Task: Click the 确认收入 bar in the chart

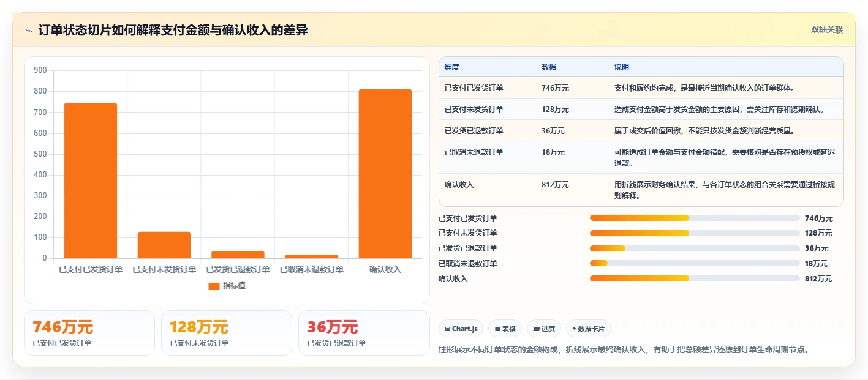Action: pos(385,174)
